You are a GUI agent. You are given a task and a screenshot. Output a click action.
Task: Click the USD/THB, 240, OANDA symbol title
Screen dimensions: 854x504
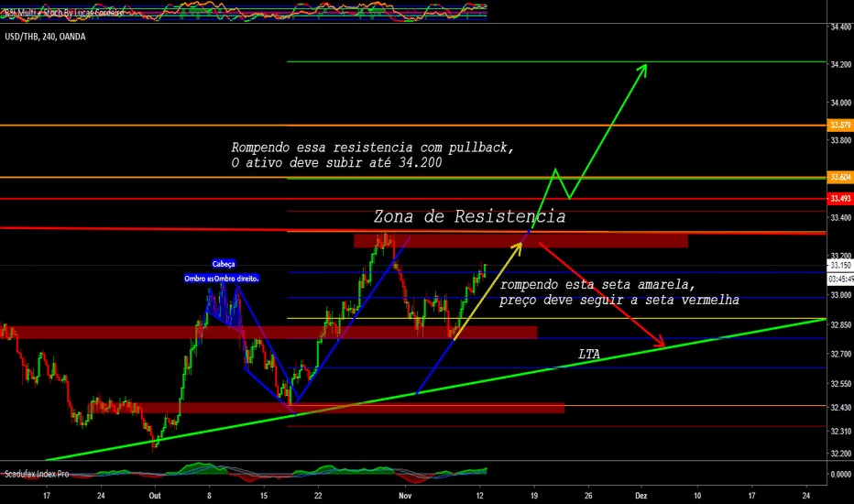click(x=45, y=37)
